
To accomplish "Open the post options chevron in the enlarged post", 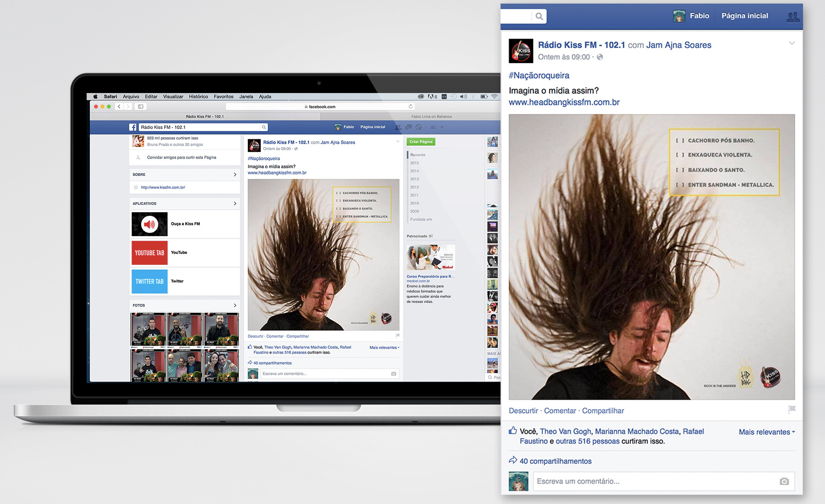I will point(792,44).
